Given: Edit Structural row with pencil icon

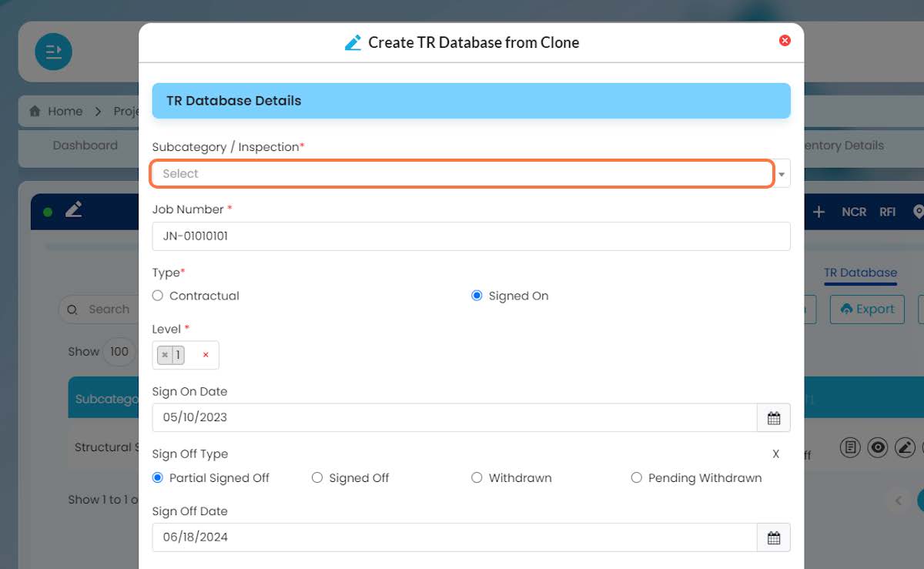Looking at the screenshot, I should click(905, 447).
